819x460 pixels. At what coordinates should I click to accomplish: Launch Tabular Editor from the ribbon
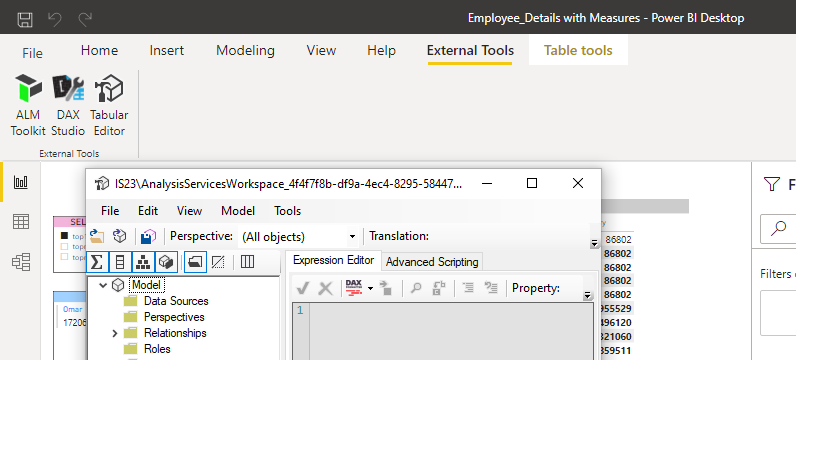point(109,105)
